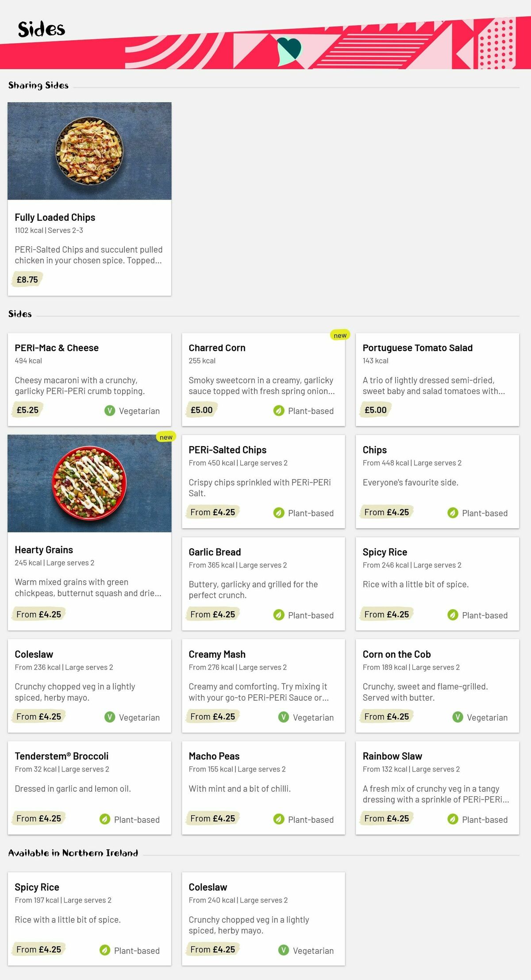The width and height of the screenshot is (531, 980).
Task: Click Plant-based leaf icon on Garlic Bread
Action: coord(279,615)
